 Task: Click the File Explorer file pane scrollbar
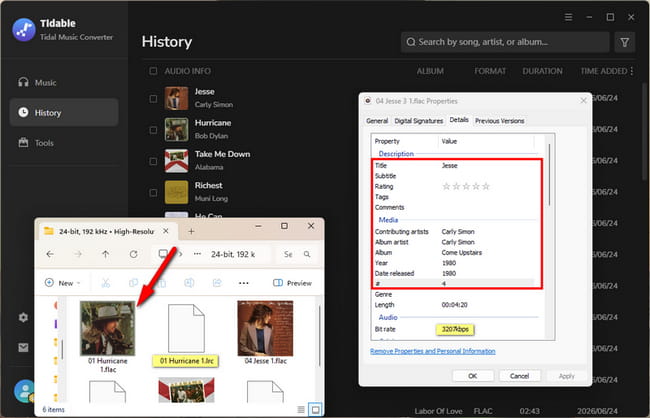320,336
